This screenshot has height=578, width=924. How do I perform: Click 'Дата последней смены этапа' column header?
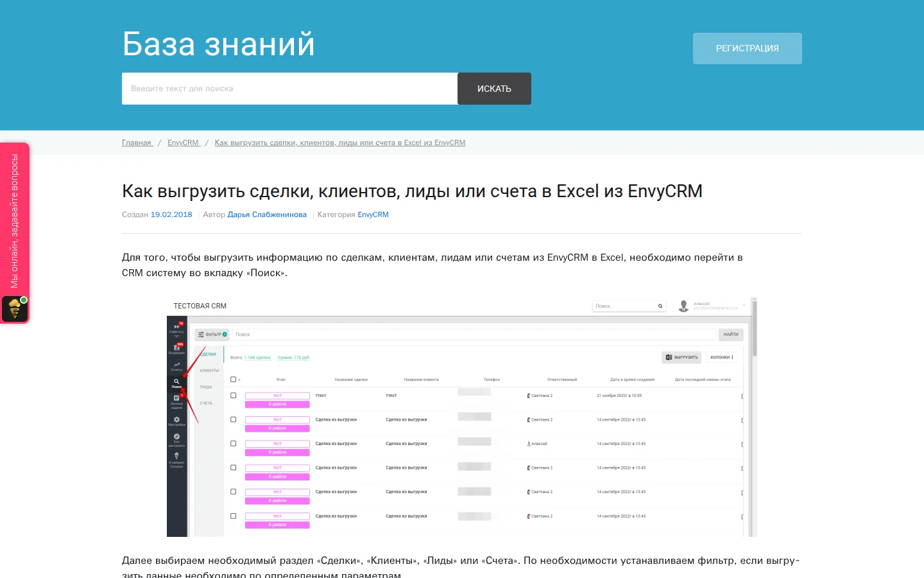(703, 380)
